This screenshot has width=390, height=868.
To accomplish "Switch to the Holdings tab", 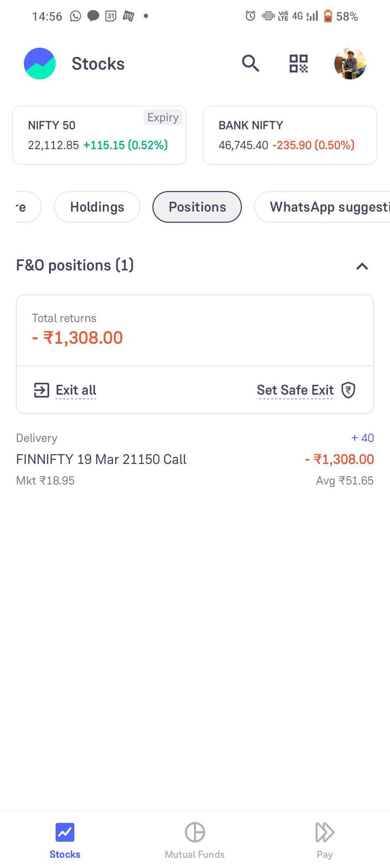I will [97, 207].
